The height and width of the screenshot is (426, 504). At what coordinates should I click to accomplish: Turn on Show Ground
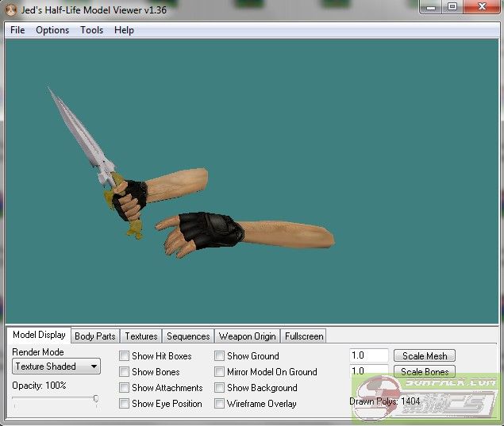pyautogui.click(x=220, y=356)
